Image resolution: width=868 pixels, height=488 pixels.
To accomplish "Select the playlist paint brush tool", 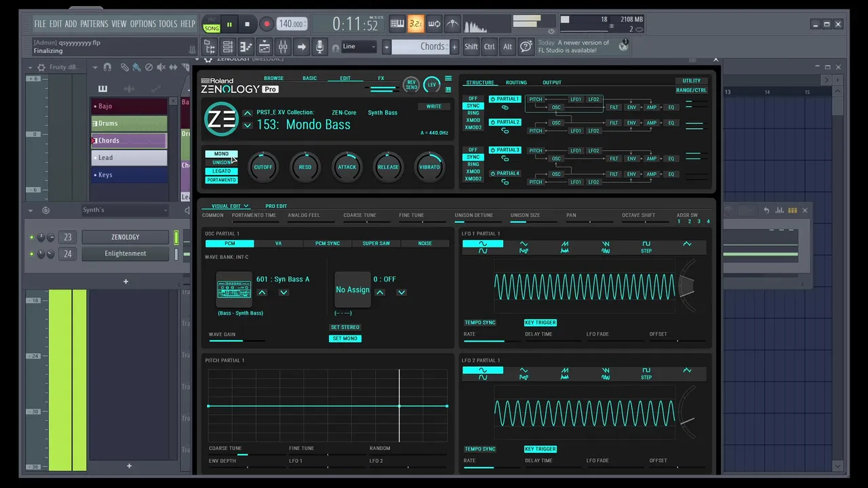I will [135, 67].
